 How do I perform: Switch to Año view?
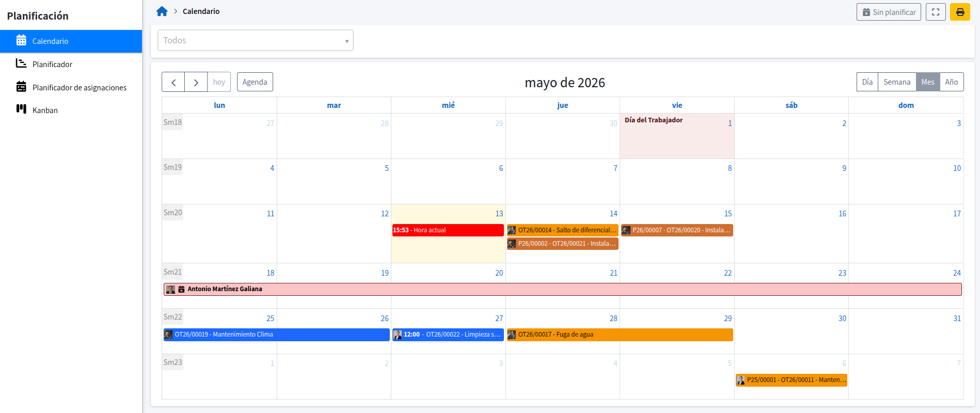click(952, 82)
